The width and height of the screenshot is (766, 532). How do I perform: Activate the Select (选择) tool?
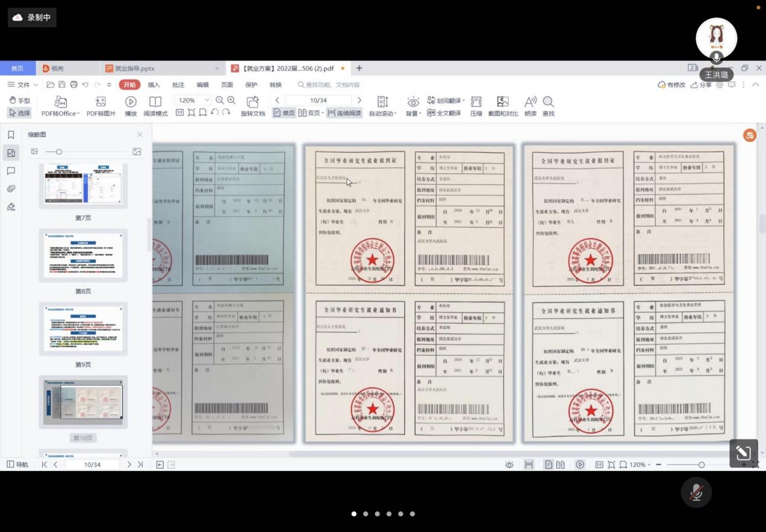(19, 113)
